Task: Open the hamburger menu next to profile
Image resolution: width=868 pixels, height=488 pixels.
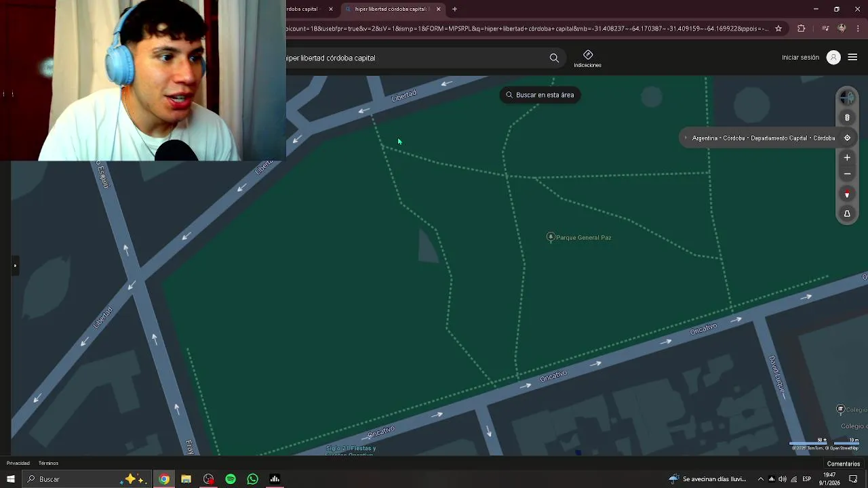Action: point(852,58)
